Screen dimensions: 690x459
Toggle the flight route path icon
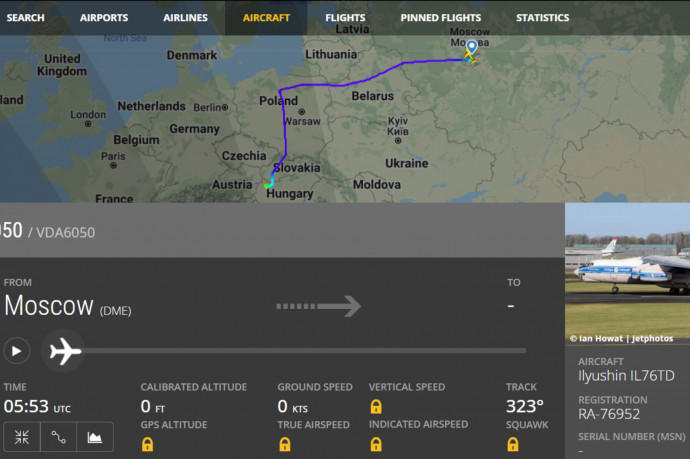coord(58,437)
